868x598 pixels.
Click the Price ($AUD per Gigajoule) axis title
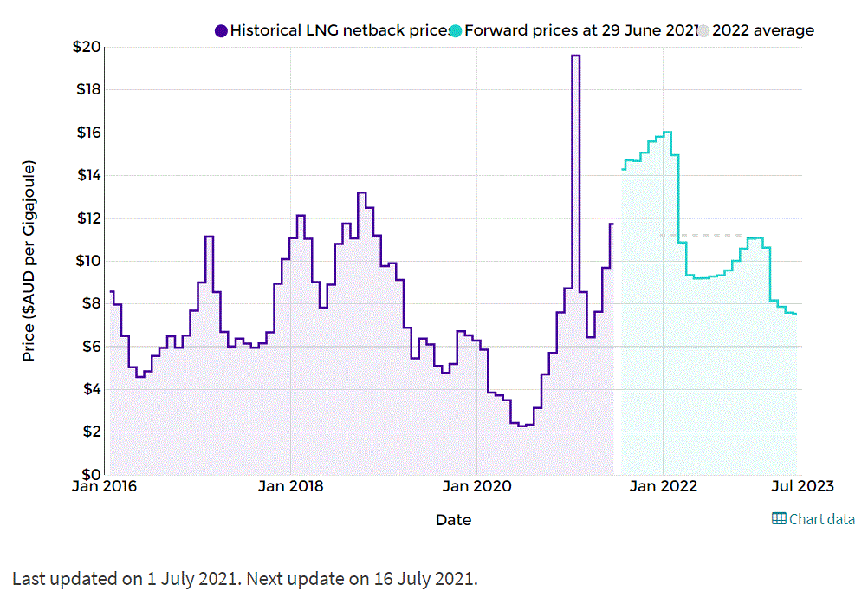29,260
